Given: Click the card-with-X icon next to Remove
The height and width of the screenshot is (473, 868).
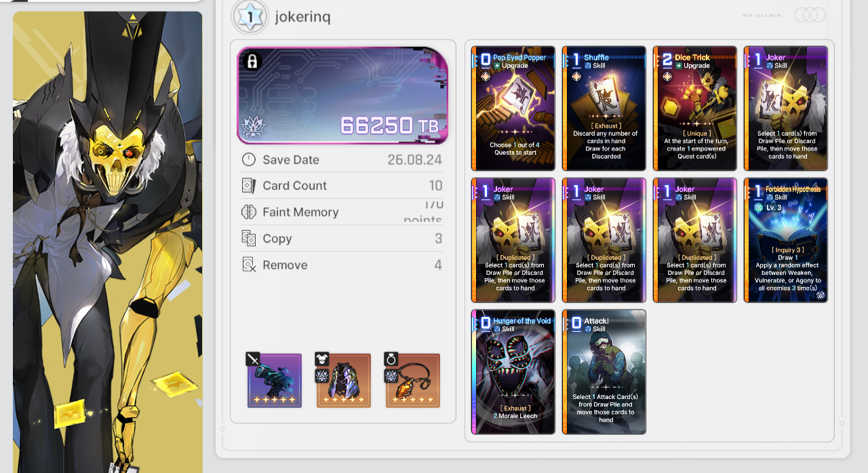Looking at the screenshot, I should pyautogui.click(x=249, y=265).
